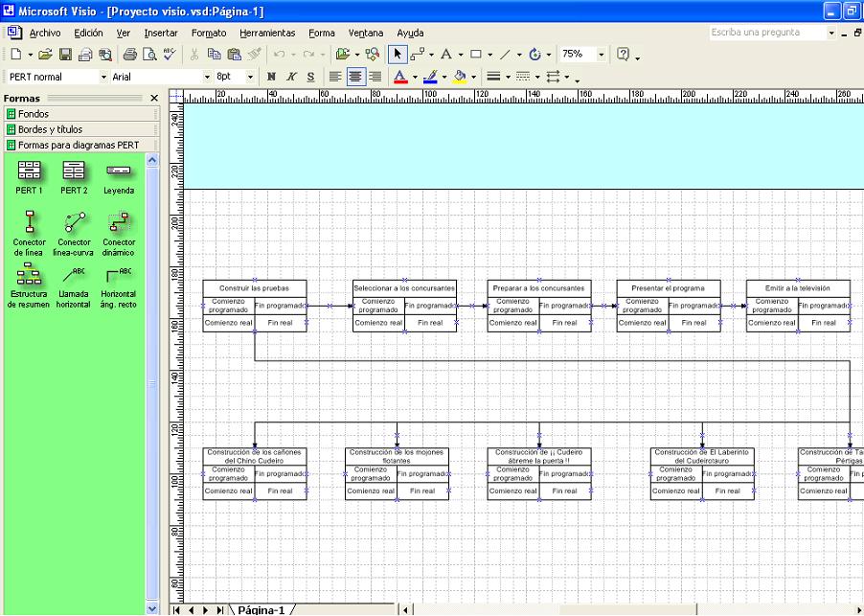The image size is (864, 616).
Task: Toggle italic text formatting
Action: (291, 77)
